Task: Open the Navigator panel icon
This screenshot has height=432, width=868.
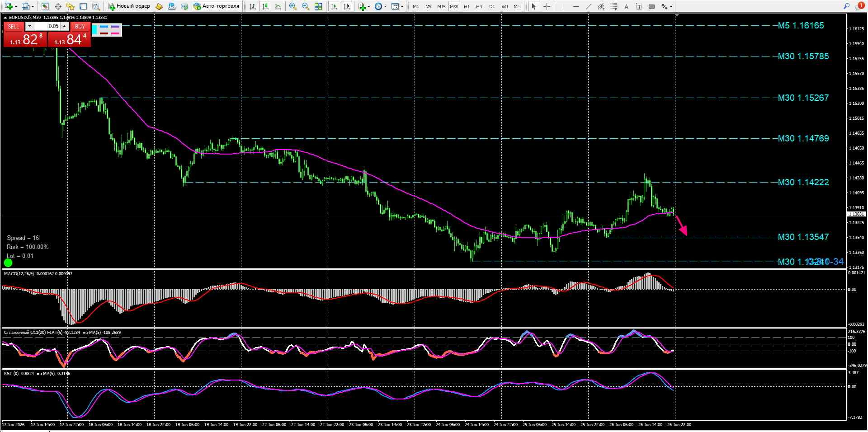Action: (71, 6)
